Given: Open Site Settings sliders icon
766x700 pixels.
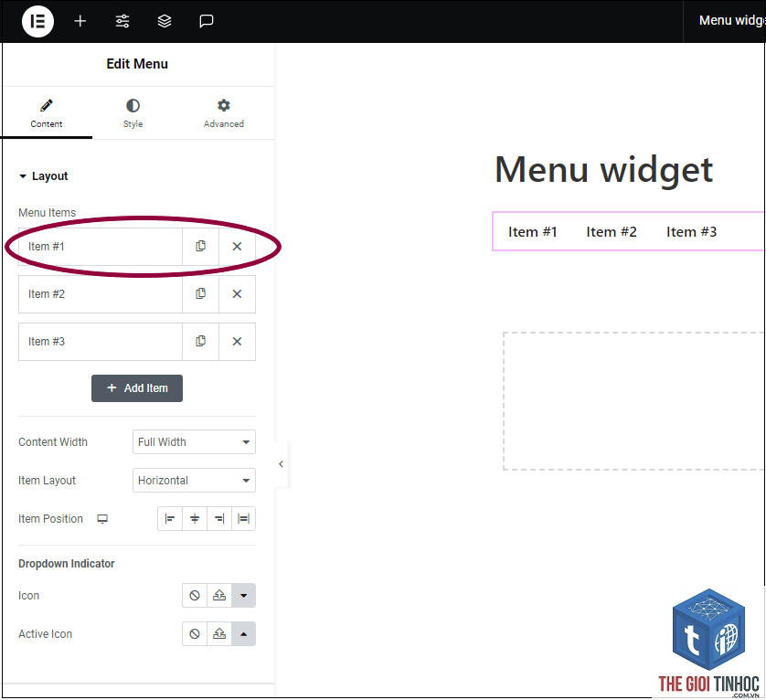Looking at the screenshot, I should [x=122, y=21].
